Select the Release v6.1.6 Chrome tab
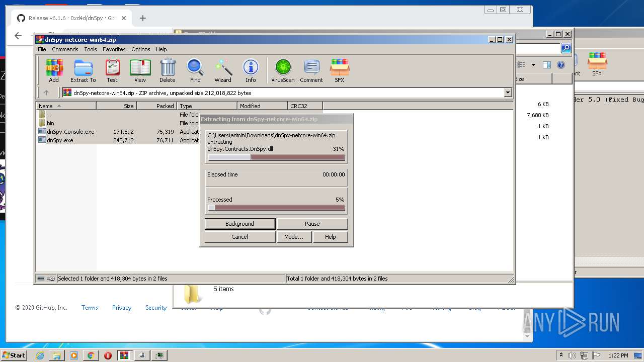Image resolution: width=644 pixels, height=362 pixels. 72,18
